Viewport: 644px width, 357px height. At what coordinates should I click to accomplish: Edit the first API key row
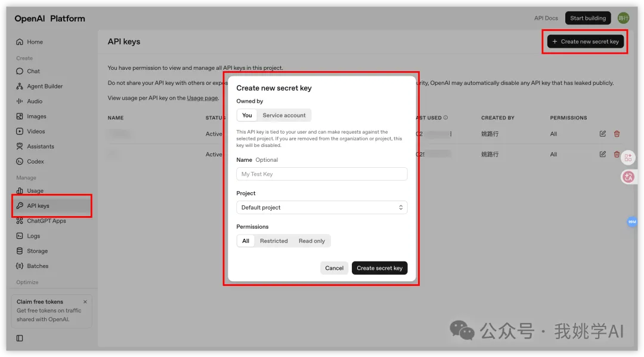click(x=602, y=134)
